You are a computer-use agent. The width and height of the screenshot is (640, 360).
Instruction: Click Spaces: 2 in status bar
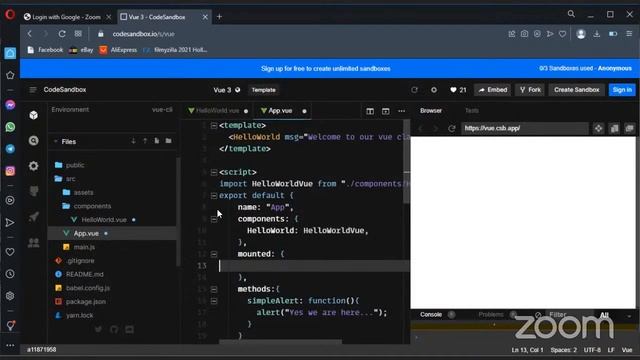click(563, 350)
